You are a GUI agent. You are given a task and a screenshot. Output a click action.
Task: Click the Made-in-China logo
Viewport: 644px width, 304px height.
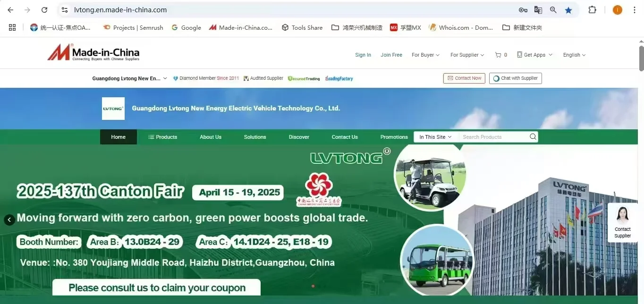click(x=93, y=52)
